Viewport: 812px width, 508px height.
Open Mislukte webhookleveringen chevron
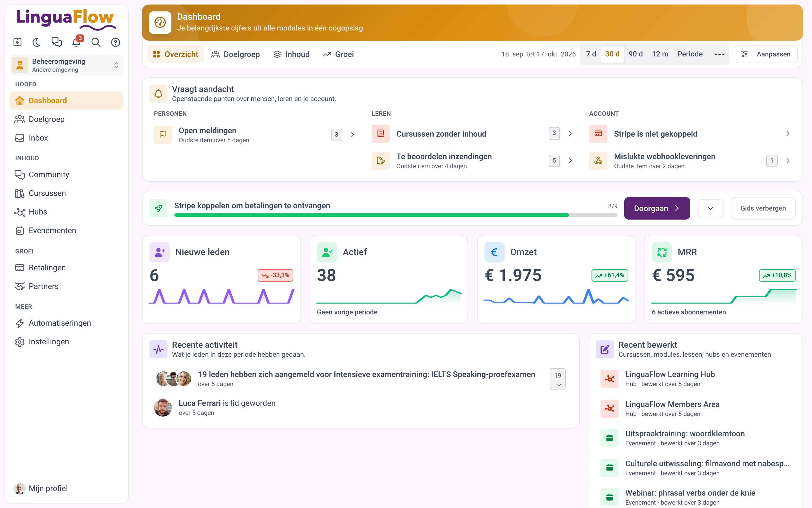point(788,161)
